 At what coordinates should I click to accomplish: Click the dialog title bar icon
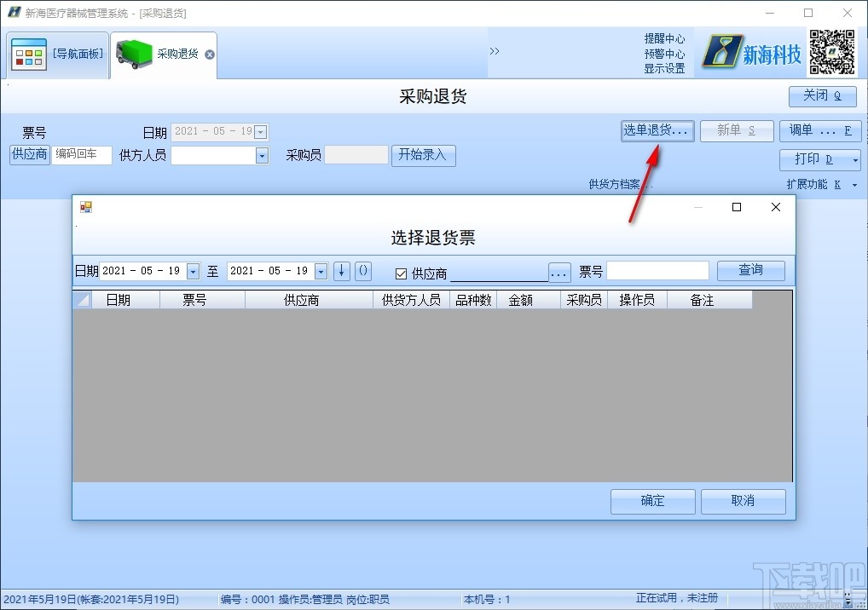(x=84, y=206)
